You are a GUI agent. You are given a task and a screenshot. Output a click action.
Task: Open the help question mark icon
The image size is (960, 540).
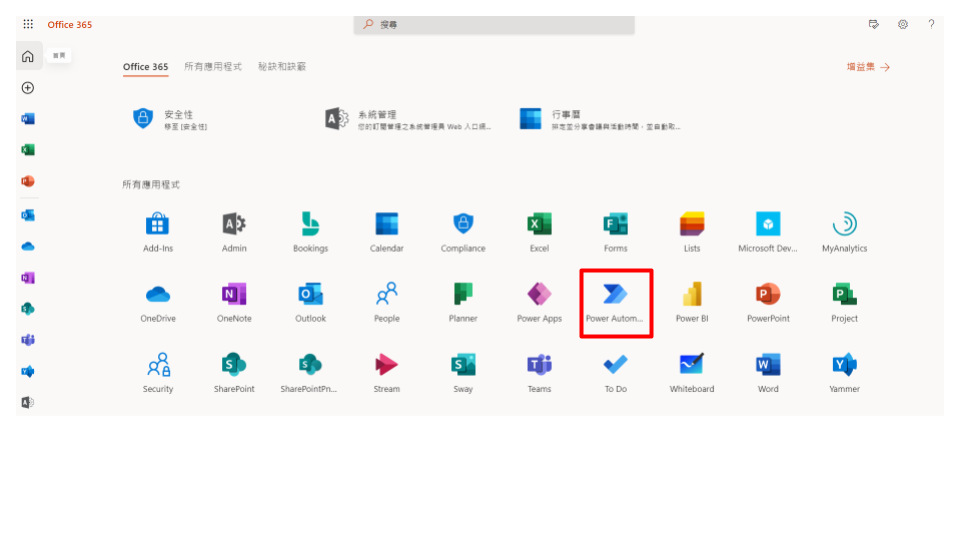(x=931, y=24)
